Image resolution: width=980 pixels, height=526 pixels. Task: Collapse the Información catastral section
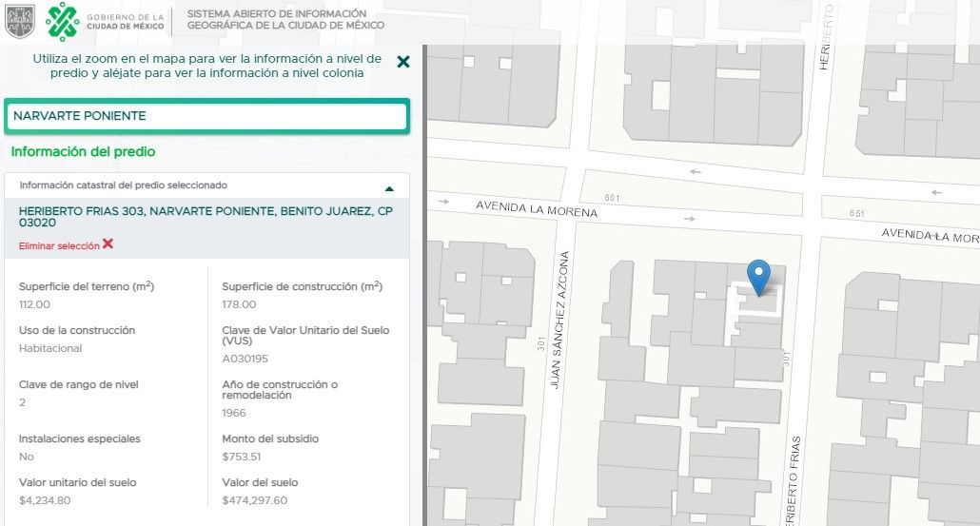[389, 188]
